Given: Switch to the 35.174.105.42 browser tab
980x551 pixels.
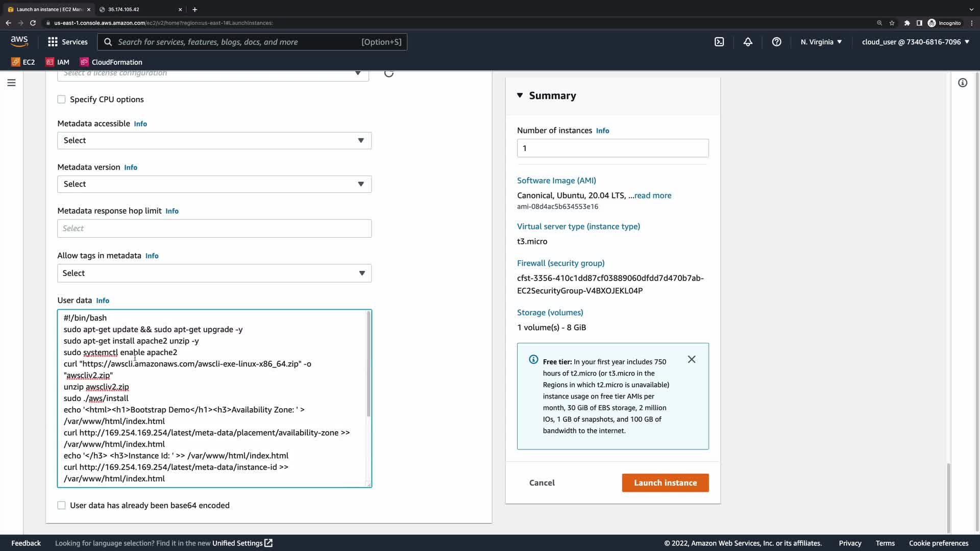Looking at the screenshot, I should coord(138,9).
